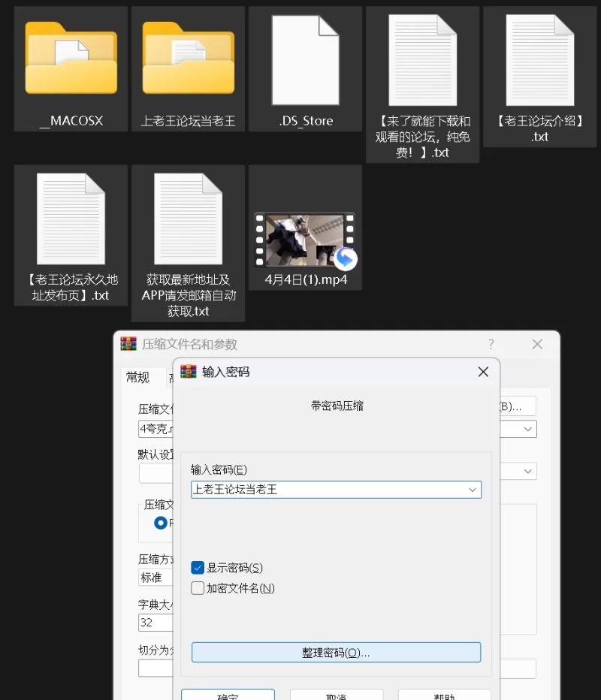
Task: Close the 输入密码 dialog
Action: 483,372
